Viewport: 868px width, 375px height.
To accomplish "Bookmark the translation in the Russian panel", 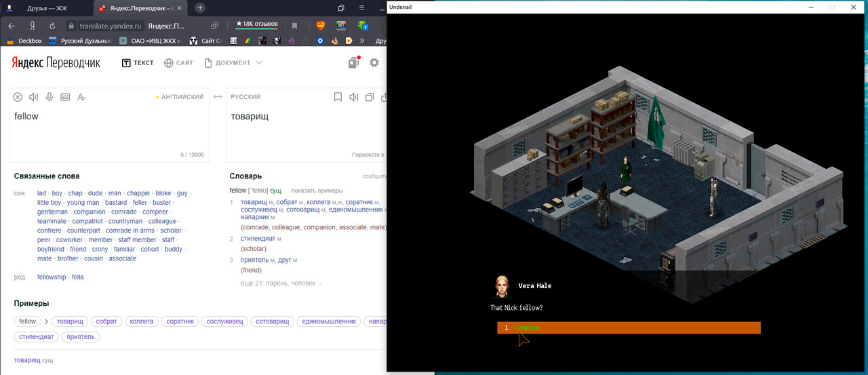I will click(x=338, y=97).
